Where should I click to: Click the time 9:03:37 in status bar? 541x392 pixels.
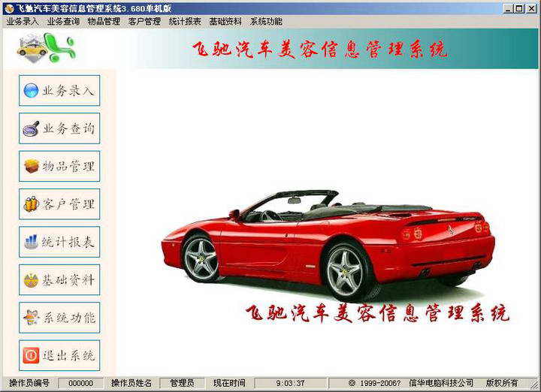291,383
